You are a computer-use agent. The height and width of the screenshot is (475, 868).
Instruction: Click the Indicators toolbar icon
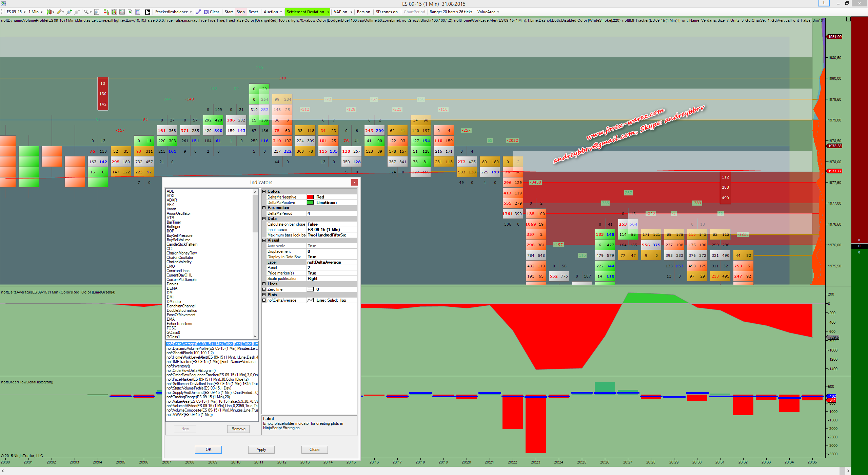pos(122,12)
